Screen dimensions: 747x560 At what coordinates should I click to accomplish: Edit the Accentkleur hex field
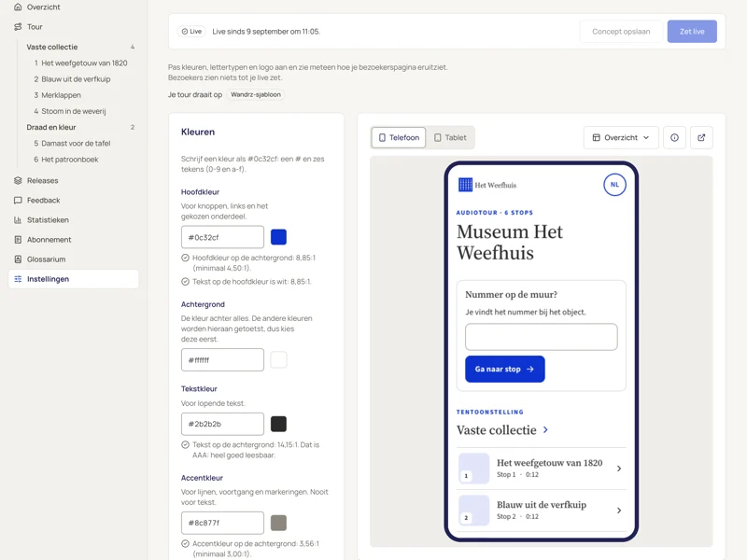coord(222,523)
